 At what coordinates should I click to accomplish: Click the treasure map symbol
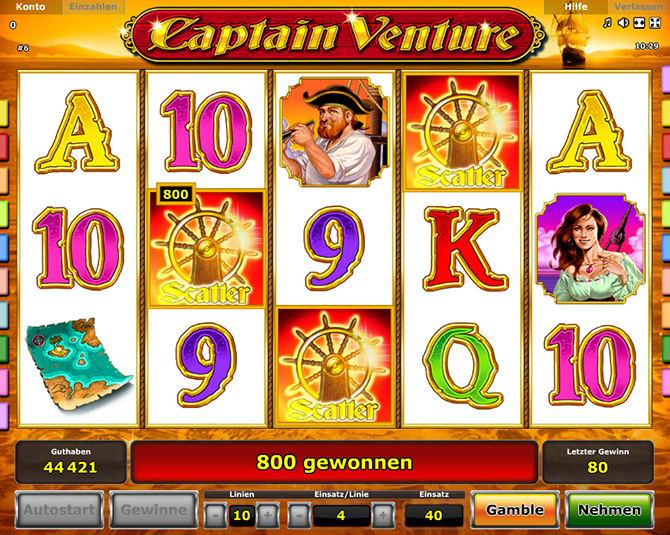pos(78,363)
